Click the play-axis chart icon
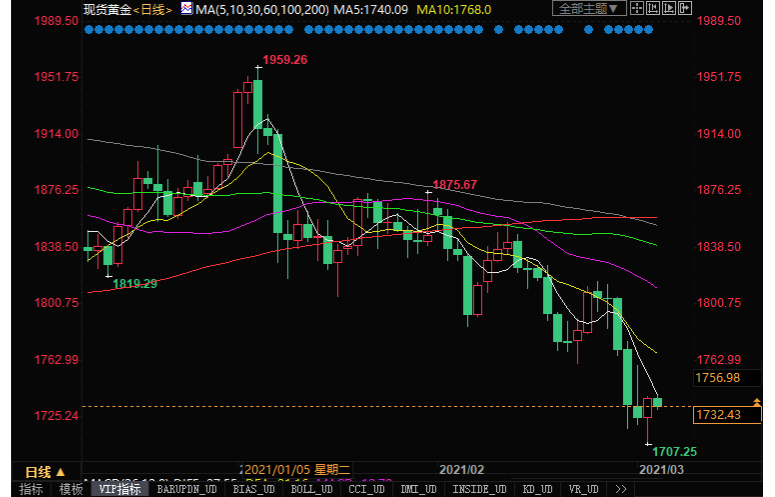The width and height of the screenshot is (775, 497). [669, 8]
